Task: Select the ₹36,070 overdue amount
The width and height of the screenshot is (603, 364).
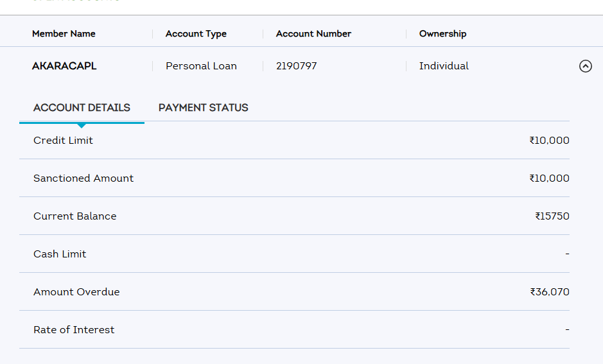Action: [549, 291]
